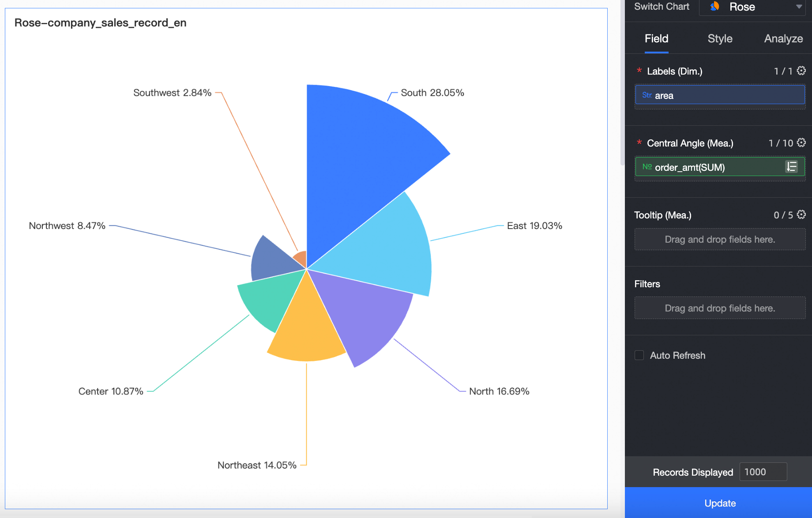Switch to the Analyze tab
Viewport: 812px width, 518px height.
pos(784,39)
